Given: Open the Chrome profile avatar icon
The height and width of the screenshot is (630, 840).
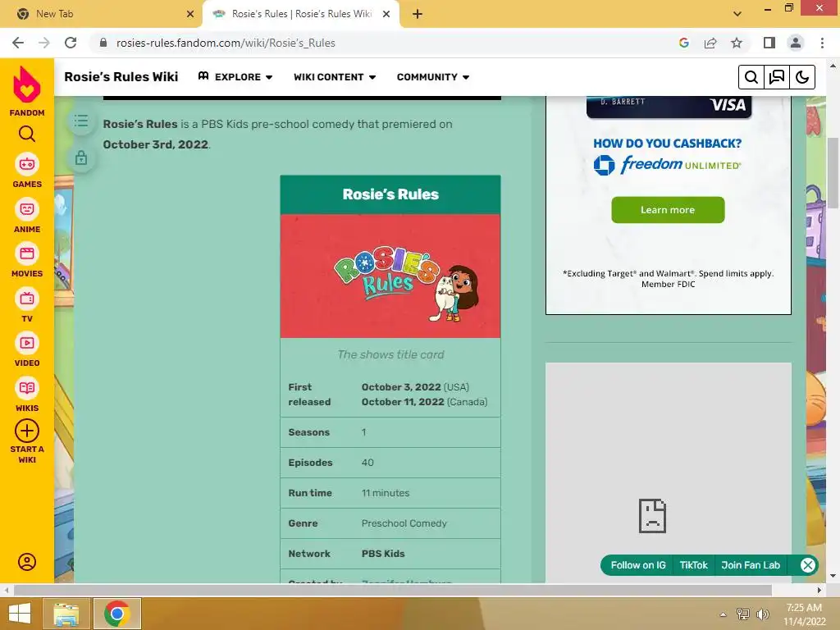Looking at the screenshot, I should point(796,43).
